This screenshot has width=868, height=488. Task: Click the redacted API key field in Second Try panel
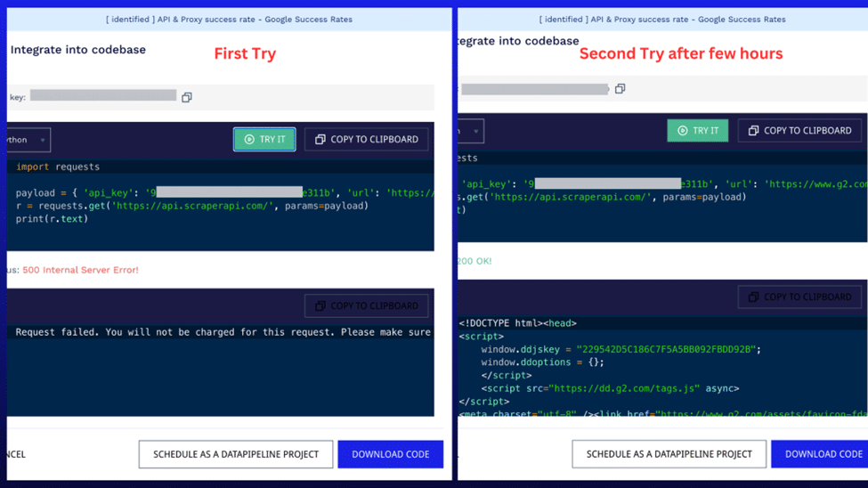click(x=535, y=89)
